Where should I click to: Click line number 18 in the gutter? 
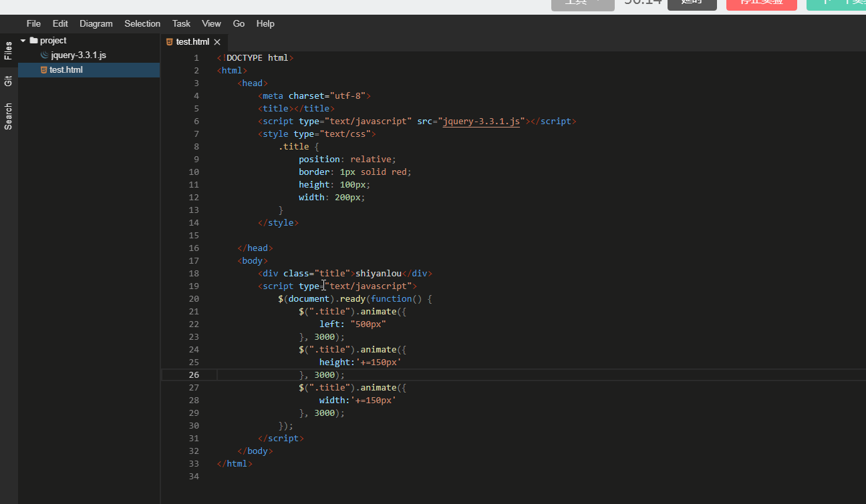pos(194,274)
